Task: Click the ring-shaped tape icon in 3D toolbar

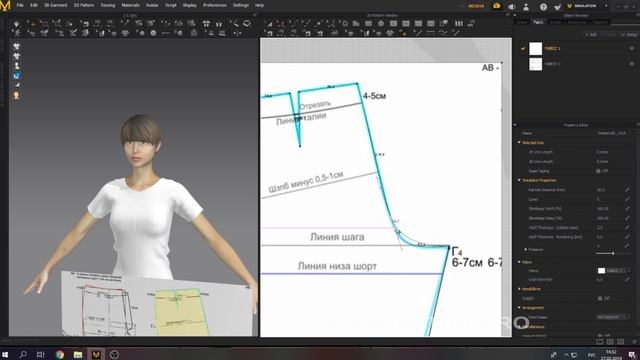Action: (247, 24)
